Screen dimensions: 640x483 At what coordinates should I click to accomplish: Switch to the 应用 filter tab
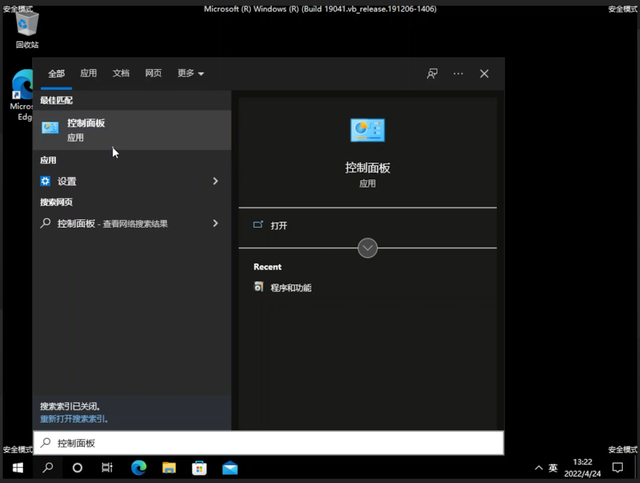point(89,74)
